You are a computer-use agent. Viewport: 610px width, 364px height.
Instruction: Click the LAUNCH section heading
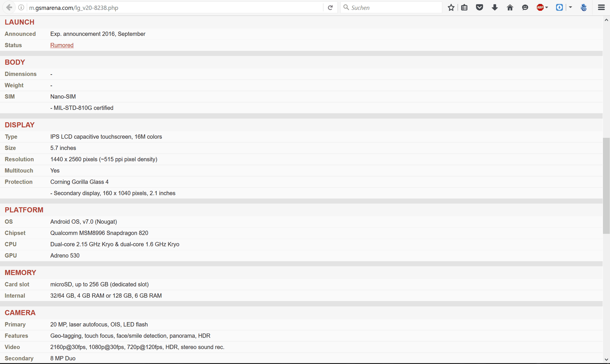[19, 22]
